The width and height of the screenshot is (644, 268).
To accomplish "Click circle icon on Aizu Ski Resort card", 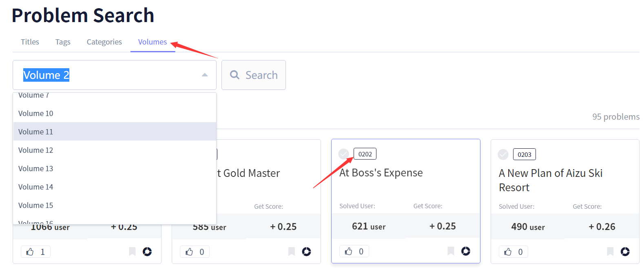I will (625, 251).
